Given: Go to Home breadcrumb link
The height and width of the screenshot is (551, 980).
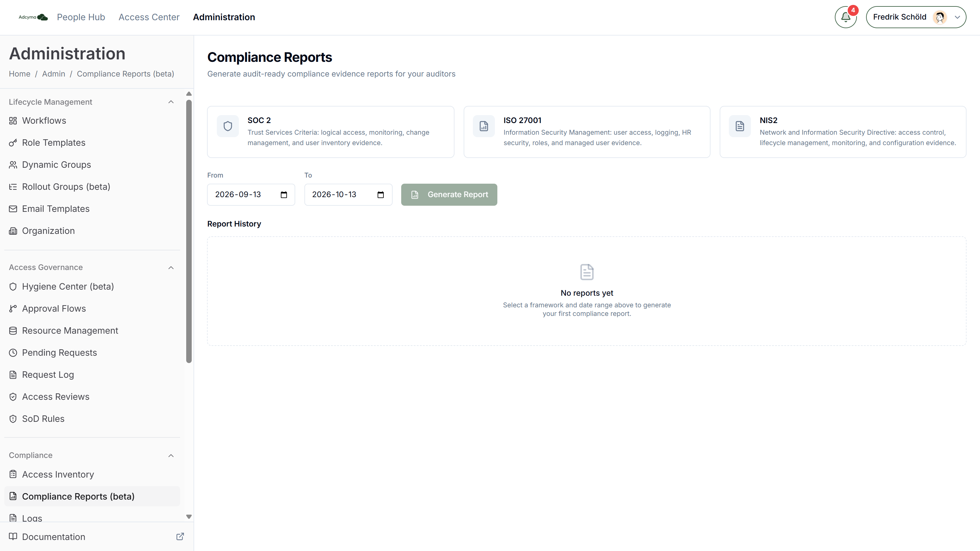Looking at the screenshot, I should (x=19, y=74).
